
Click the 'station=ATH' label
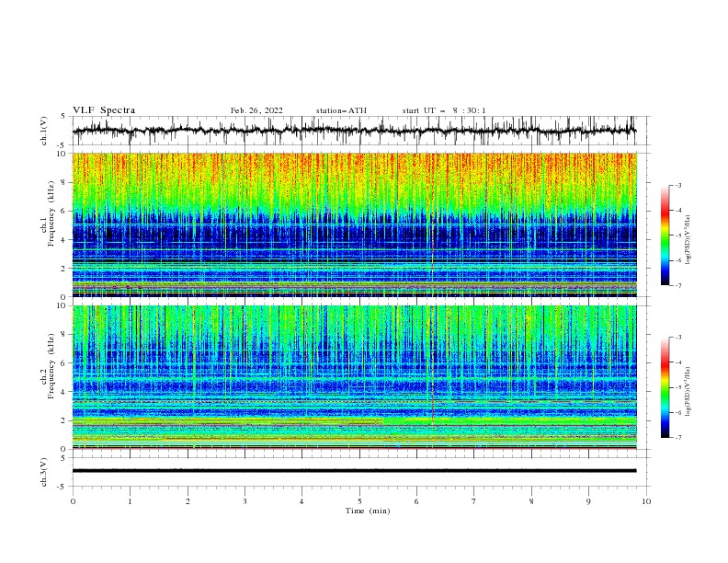click(341, 110)
